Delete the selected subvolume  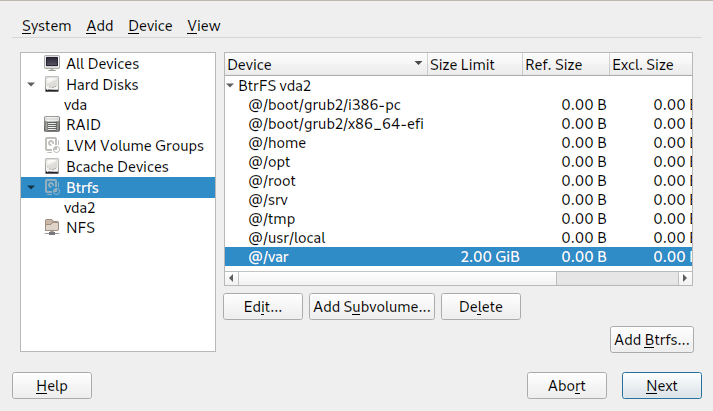pos(480,307)
